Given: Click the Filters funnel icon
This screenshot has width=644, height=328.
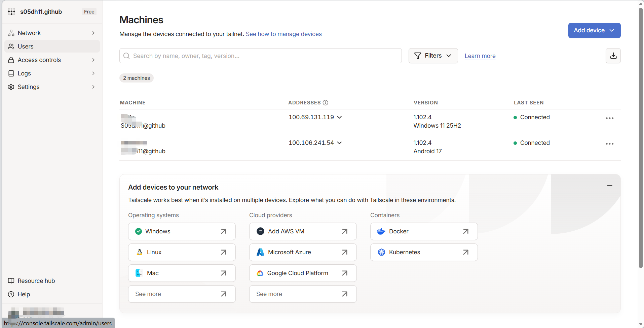Looking at the screenshot, I should click(418, 56).
